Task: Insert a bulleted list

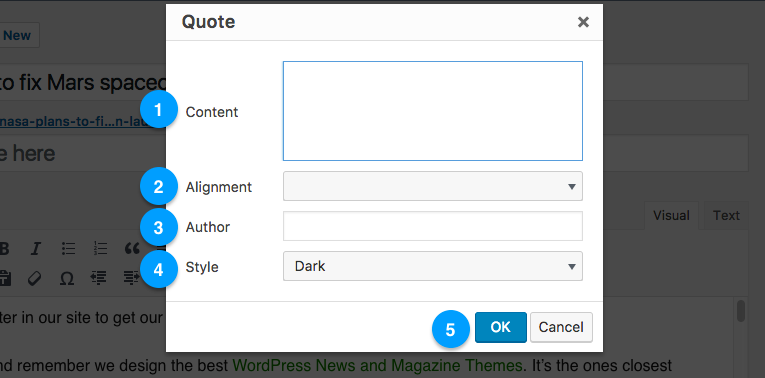Action: [x=68, y=249]
